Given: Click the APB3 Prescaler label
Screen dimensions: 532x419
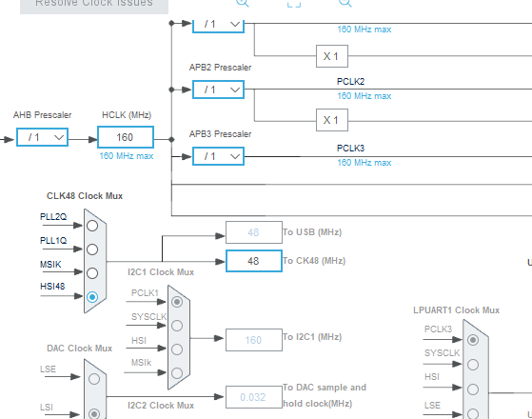Looking at the screenshot, I should (220, 133).
